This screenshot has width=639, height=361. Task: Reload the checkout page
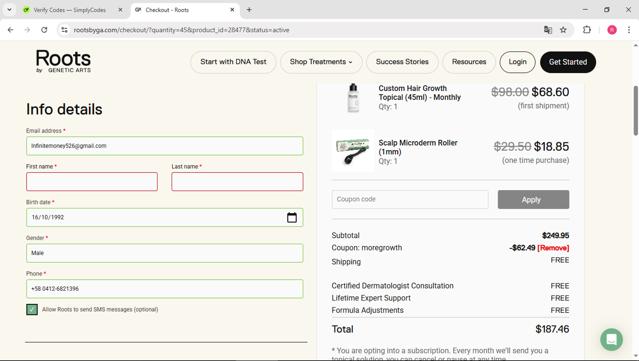pyautogui.click(x=44, y=30)
